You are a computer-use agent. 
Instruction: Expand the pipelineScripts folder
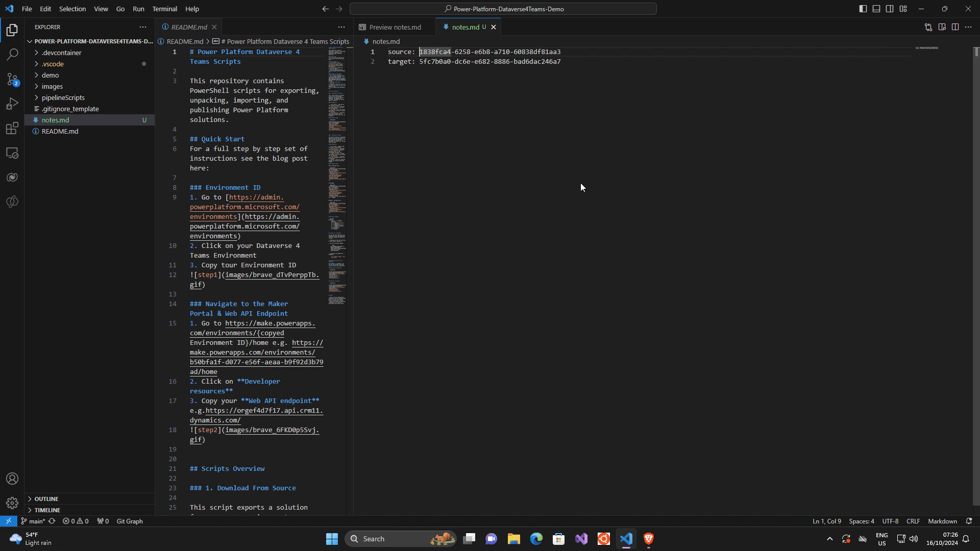coord(63,97)
